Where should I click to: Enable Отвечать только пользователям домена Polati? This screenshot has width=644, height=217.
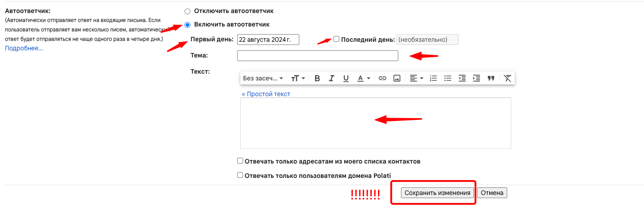click(x=240, y=175)
